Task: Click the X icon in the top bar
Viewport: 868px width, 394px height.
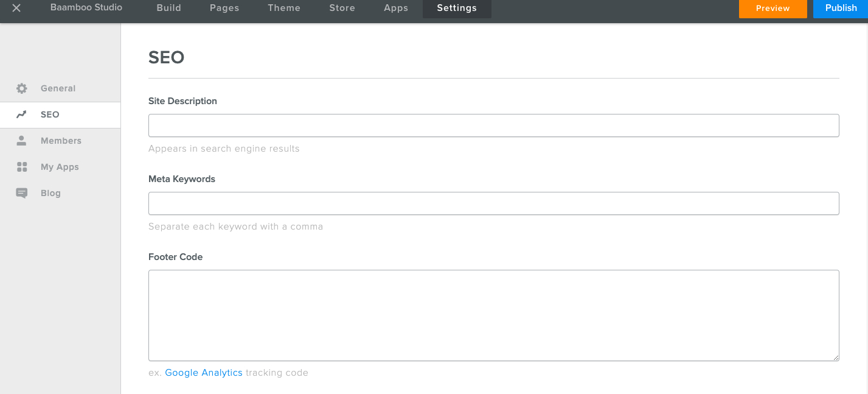Action: [x=15, y=8]
